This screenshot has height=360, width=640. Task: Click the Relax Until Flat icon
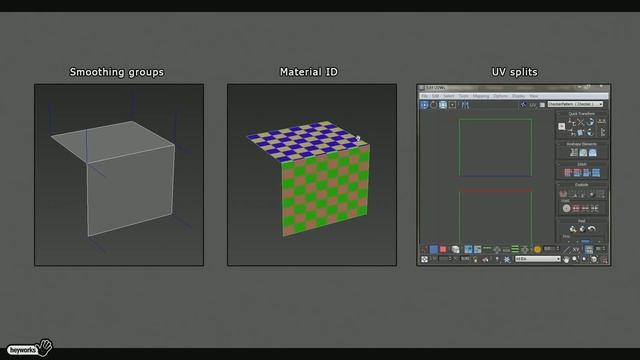click(x=583, y=153)
